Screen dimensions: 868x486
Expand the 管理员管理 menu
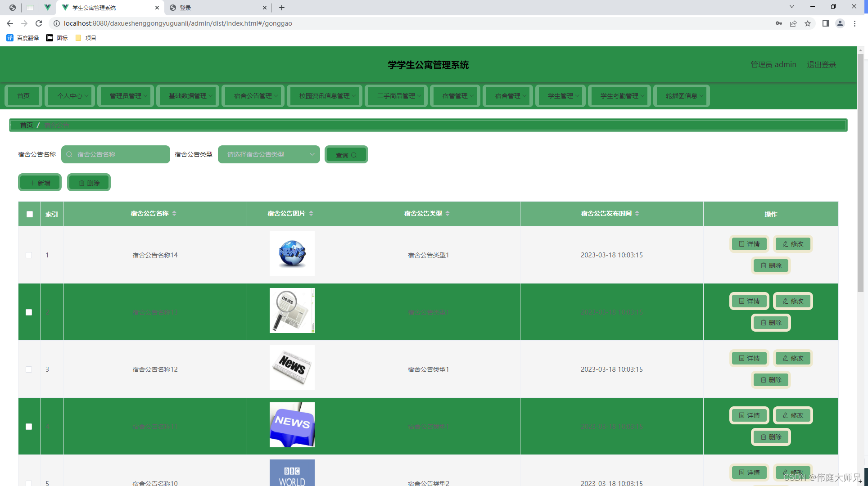[126, 96]
